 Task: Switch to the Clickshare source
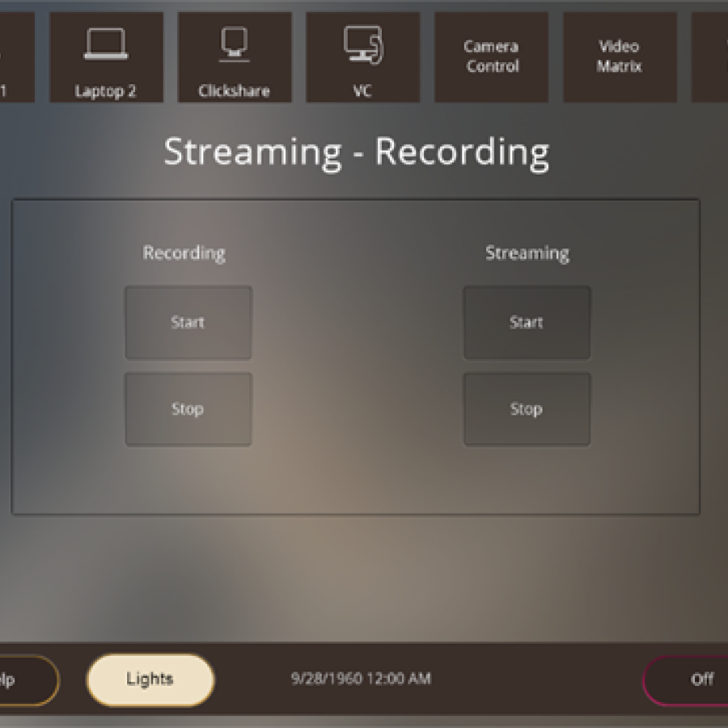pos(235,57)
